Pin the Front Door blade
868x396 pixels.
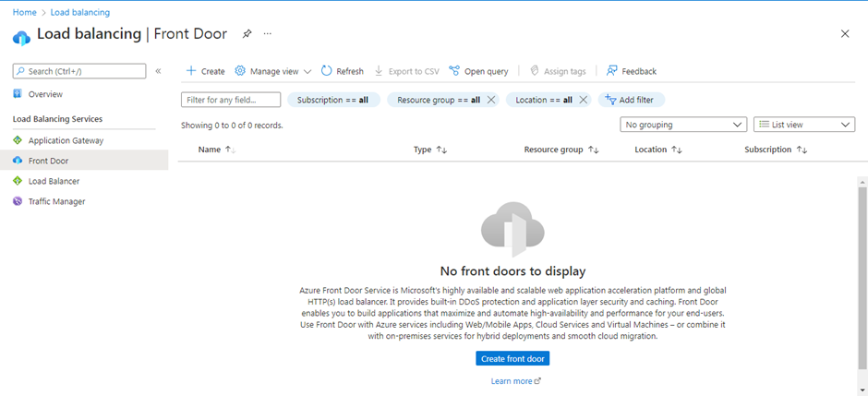pyautogui.click(x=247, y=34)
